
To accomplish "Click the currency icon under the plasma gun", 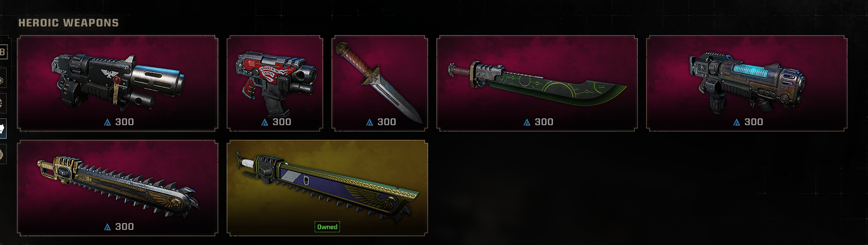I will (x=737, y=122).
